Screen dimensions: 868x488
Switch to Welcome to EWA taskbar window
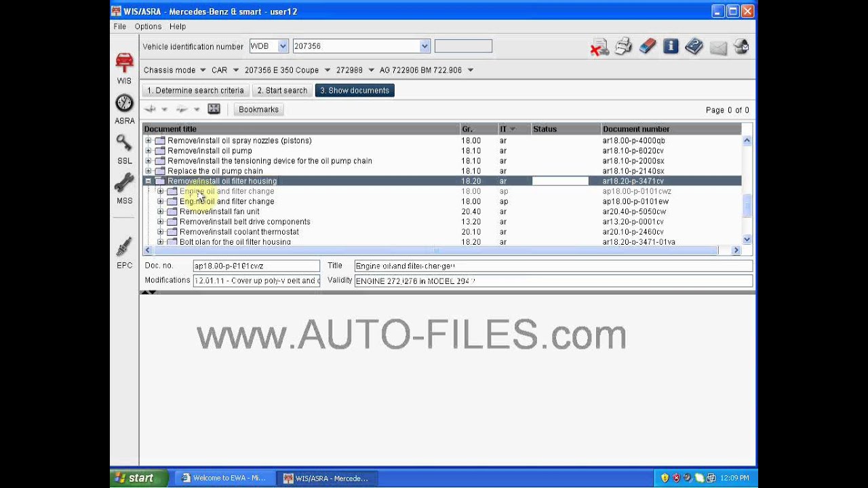pyautogui.click(x=224, y=478)
